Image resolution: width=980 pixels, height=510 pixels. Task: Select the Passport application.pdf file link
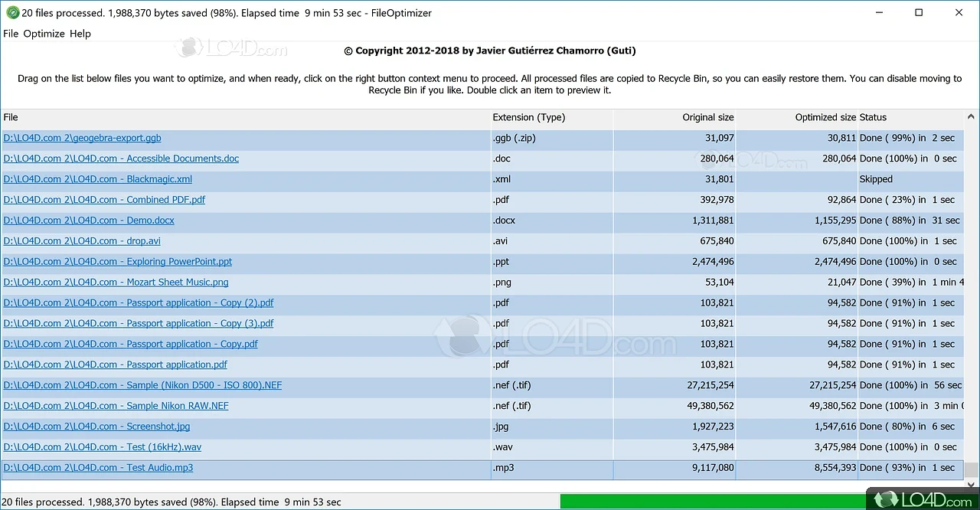(116, 365)
